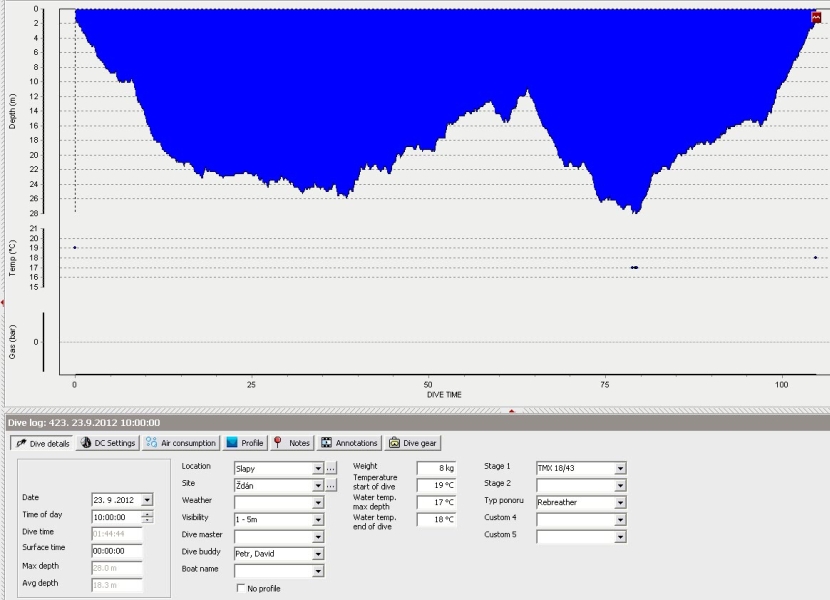Click the Water temp. max depth field

click(436, 502)
